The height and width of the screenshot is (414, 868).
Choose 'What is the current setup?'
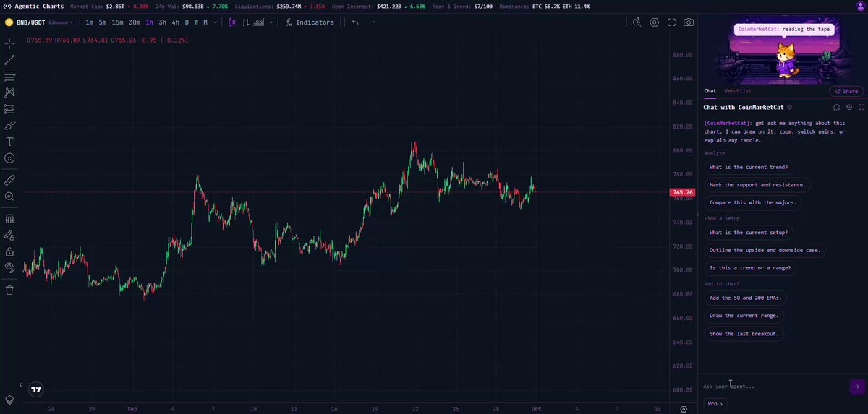click(x=749, y=233)
